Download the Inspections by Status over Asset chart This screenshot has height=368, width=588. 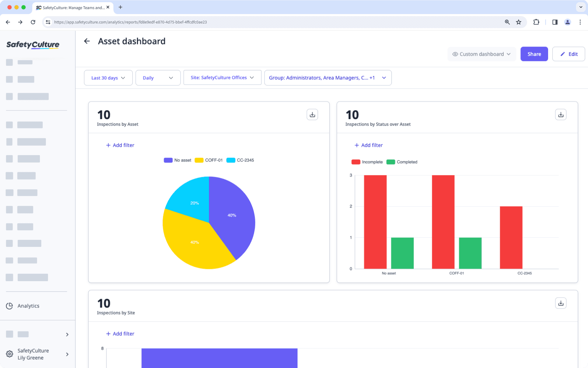(x=561, y=114)
